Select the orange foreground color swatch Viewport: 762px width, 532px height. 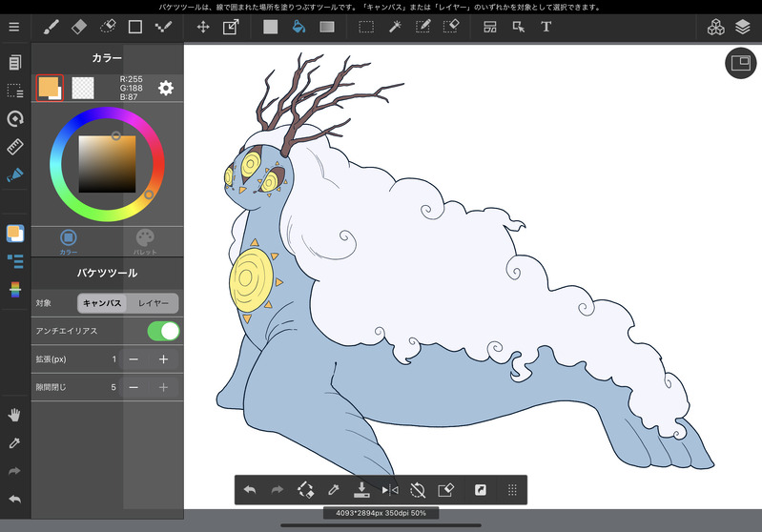click(x=50, y=88)
